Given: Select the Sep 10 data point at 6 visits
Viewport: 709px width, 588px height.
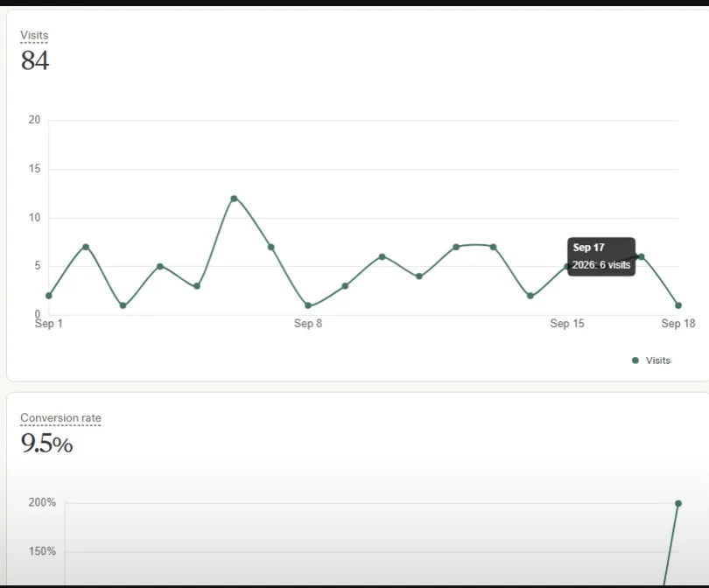Looking at the screenshot, I should click(x=383, y=256).
